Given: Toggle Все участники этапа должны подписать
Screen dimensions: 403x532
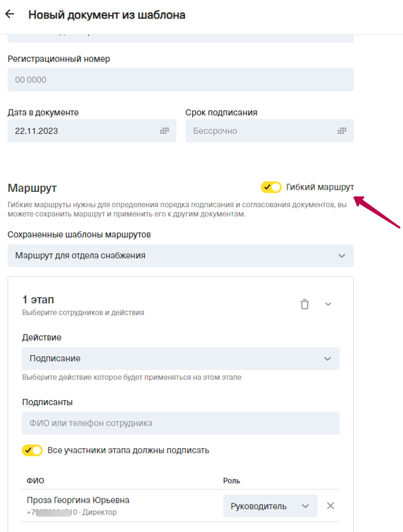Looking at the screenshot, I should [x=32, y=450].
